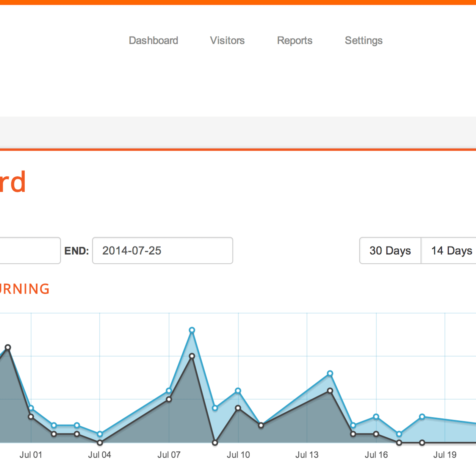Click the END: label
The height and width of the screenshot is (476, 476).
(x=76, y=251)
